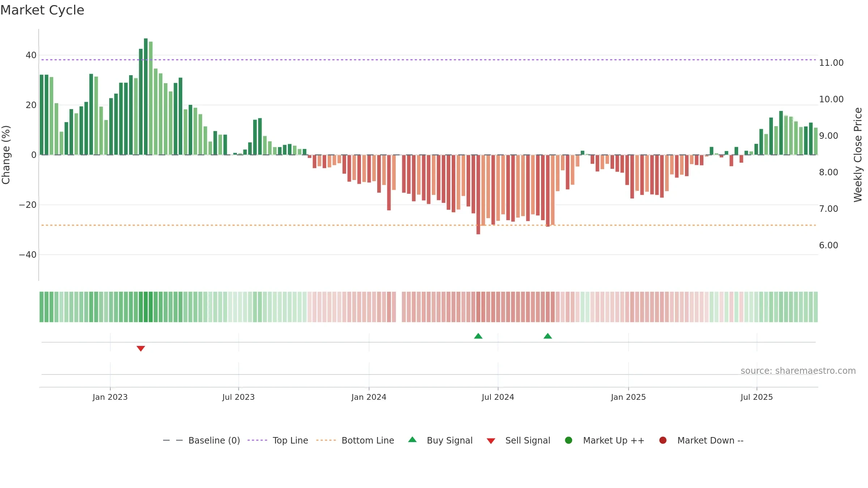Click the −40 tick on Change axis

coord(28,255)
